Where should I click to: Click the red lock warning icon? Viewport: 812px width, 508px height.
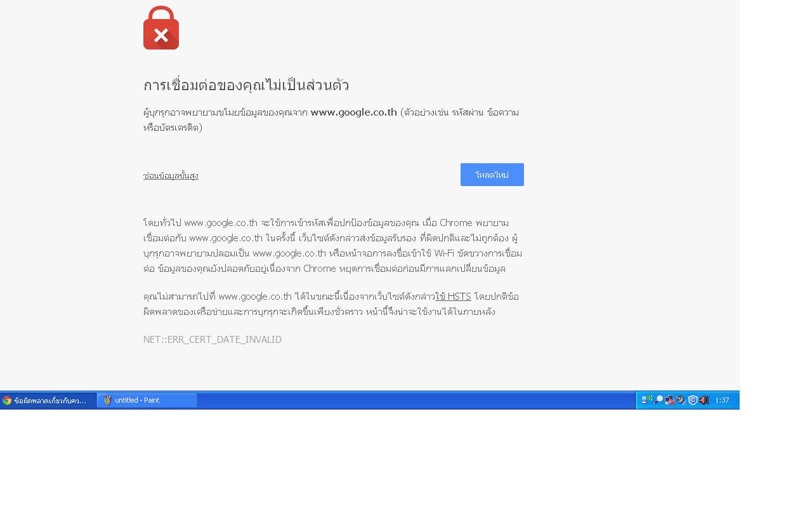[x=161, y=28]
